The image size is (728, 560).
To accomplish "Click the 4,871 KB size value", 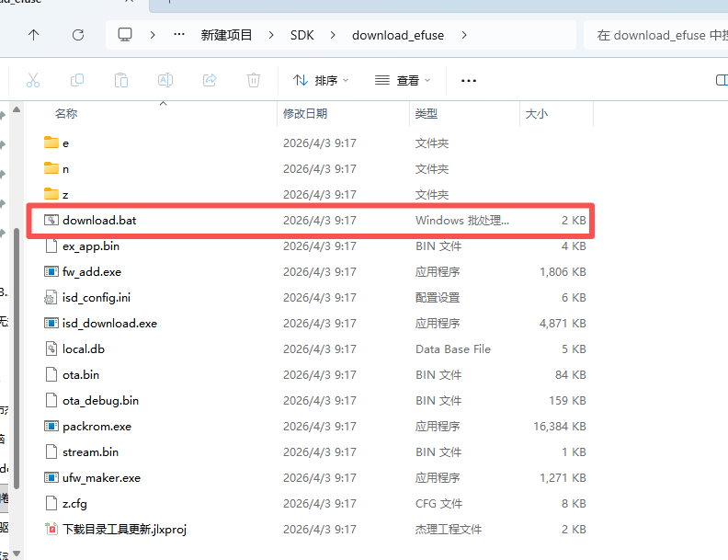I will (x=563, y=323).
